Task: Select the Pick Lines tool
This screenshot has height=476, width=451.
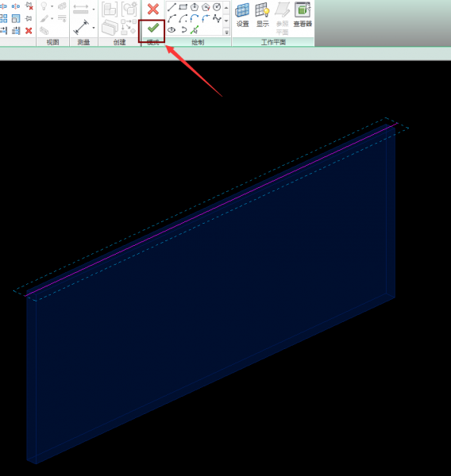Action: (x=195, y=30)
